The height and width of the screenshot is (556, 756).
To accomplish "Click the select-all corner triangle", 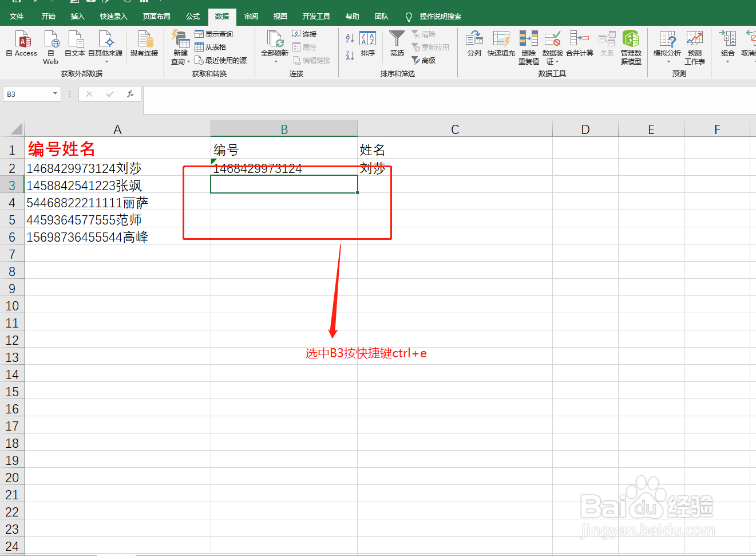I will (x=17, y=129).
